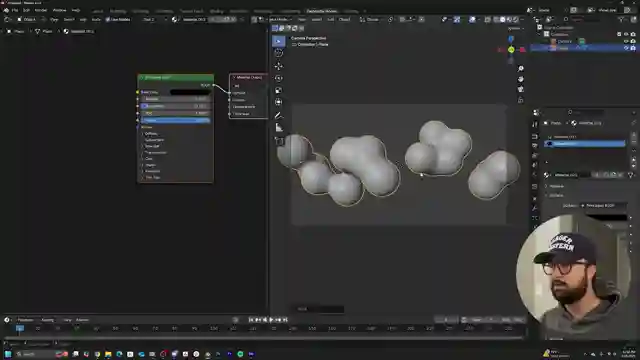Toggle viewport overlays button
640x360 pixels.
pyautogui.click(x=472, y=19)
